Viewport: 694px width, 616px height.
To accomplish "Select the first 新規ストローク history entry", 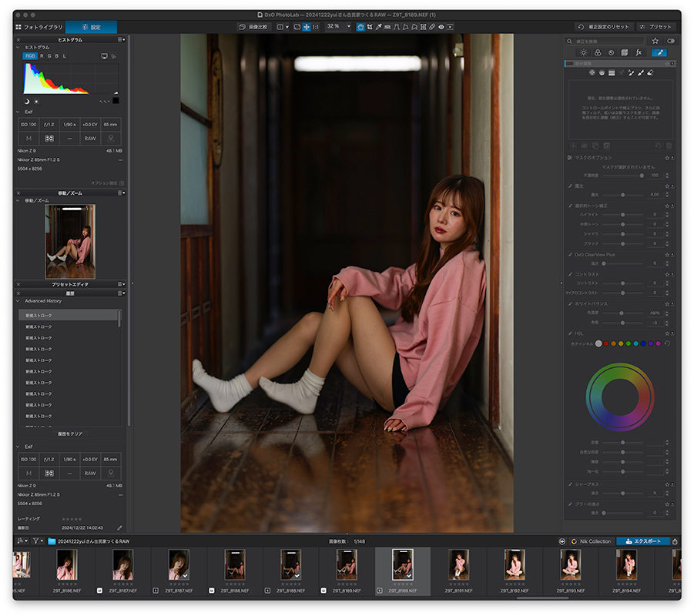I will coord(69,316).
